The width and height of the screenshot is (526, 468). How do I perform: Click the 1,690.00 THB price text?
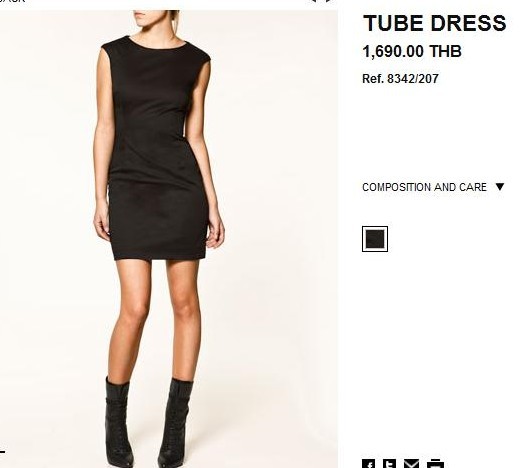412,51
